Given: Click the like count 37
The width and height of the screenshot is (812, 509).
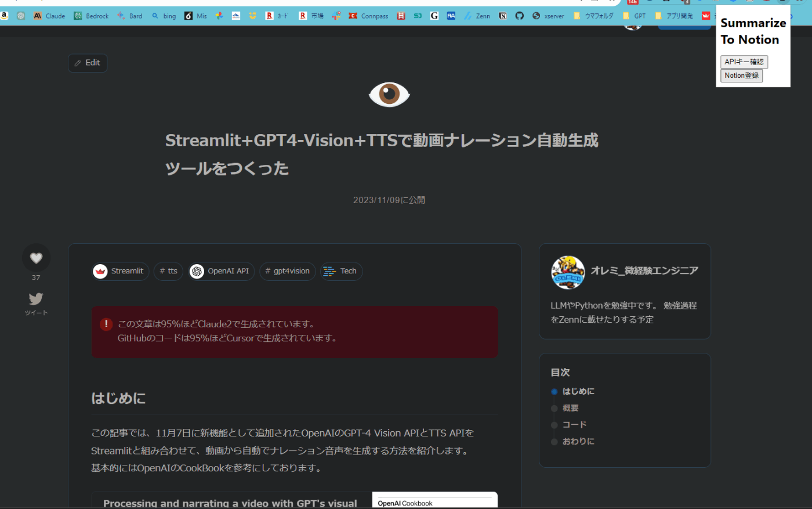Looking at the screenshot, I should coord(36,277).
